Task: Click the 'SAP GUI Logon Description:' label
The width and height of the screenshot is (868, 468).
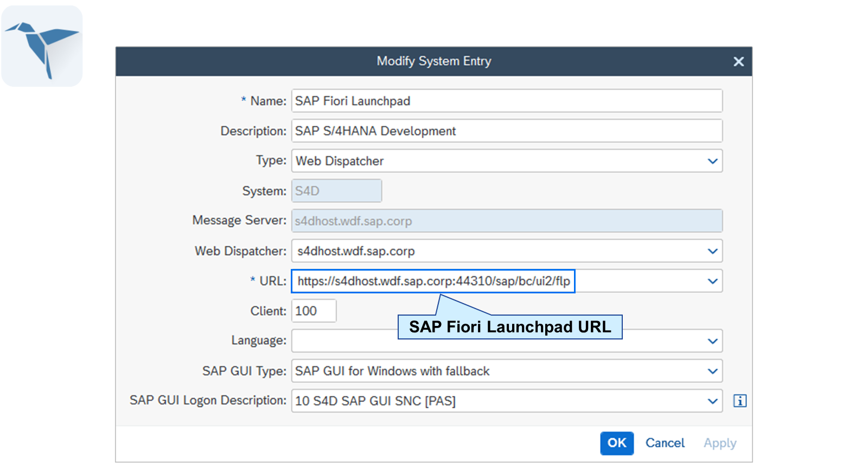Action: tap(208, 400)
